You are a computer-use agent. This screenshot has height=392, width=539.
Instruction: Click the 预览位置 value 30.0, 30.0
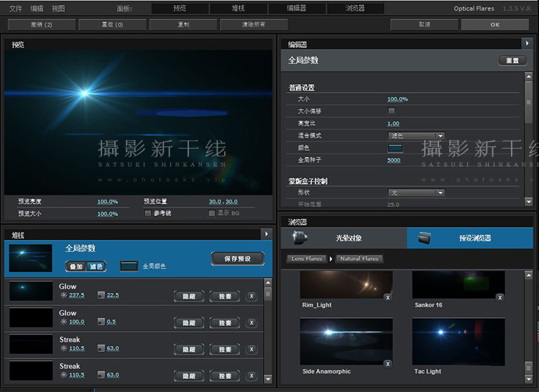point(223,202)
